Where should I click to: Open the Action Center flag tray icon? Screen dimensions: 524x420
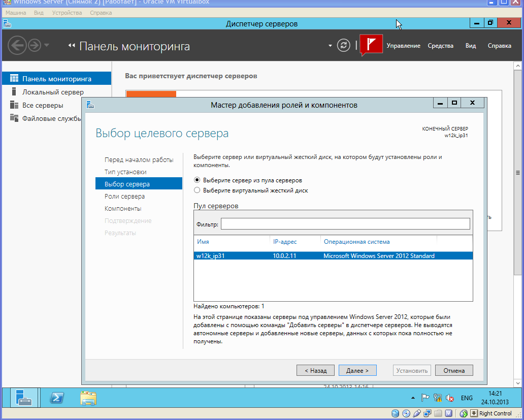coord(425,398)
